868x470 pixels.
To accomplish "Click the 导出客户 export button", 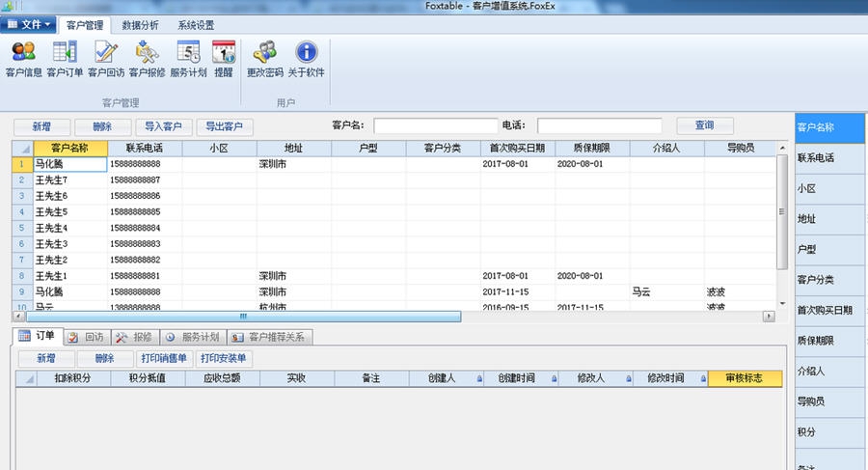I will click(224, 126).
